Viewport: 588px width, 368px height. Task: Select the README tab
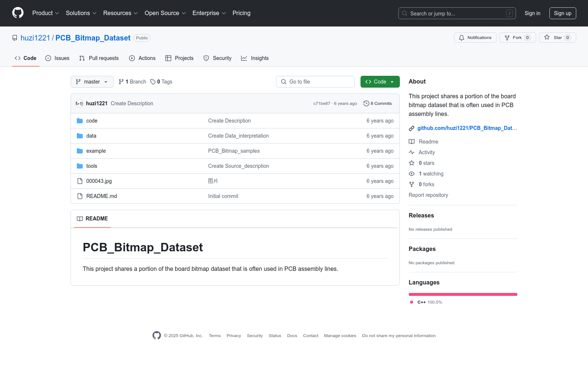[x=92, y=219]
